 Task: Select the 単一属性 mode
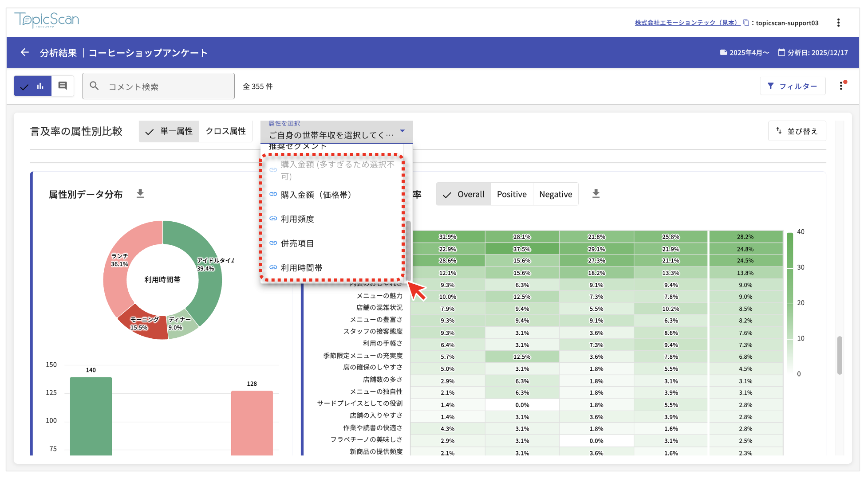pyautogui.click(x=169, y=131)
